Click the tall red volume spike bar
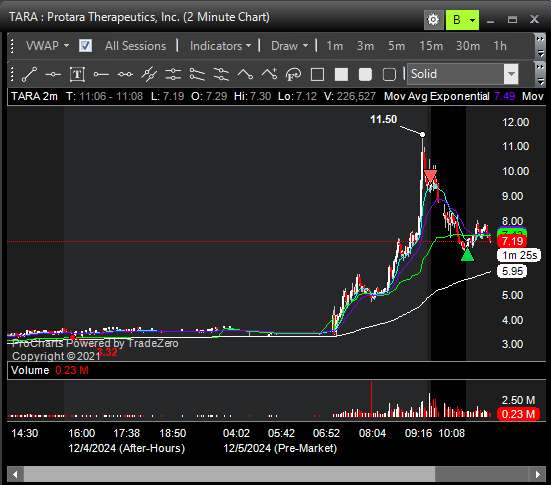Viewport: 551px width, 485px height. pos(371,399)
